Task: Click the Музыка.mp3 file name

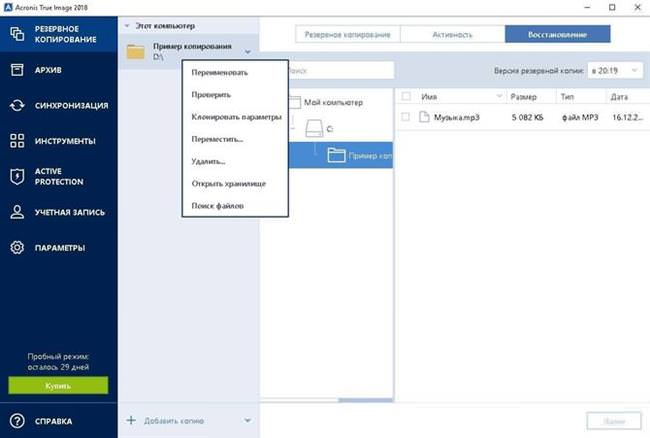Action: 456,117
